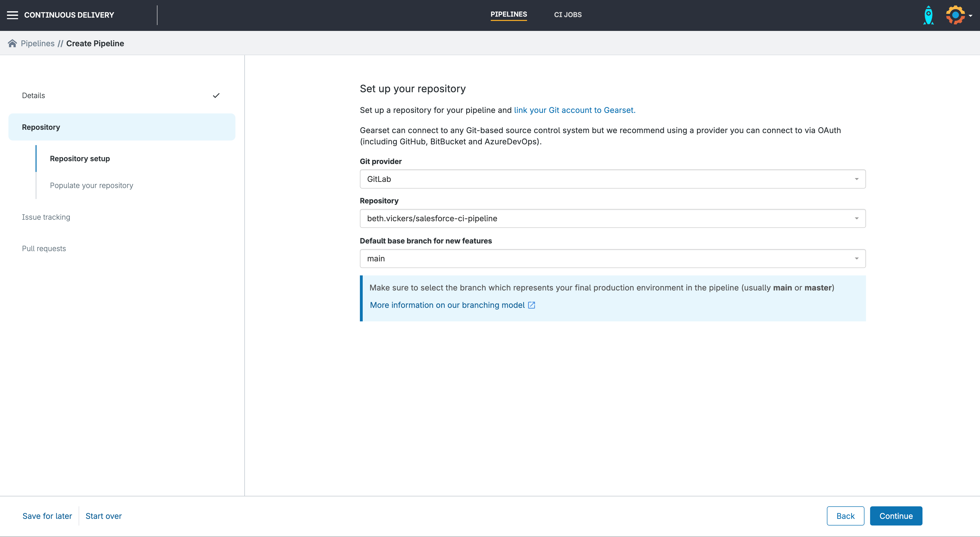Select the Issue tracking step
The width and height of the screenshot is (980, 537).
coord(46,217)
